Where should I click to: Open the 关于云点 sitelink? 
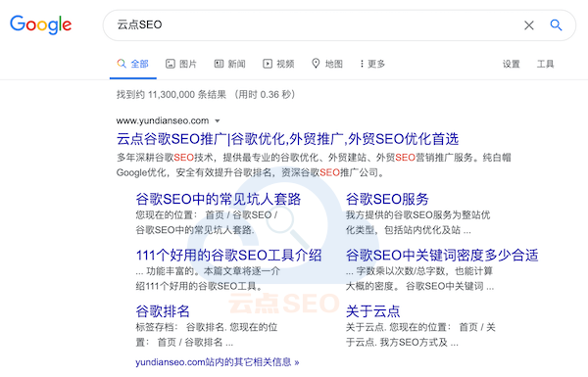(x=372, y=311)
